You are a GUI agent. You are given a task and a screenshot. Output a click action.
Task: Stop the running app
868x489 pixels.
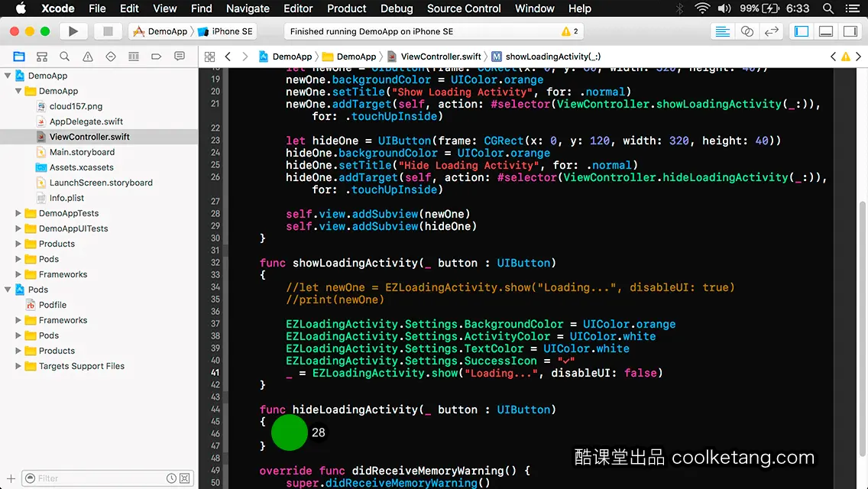(x=108, y=31)
